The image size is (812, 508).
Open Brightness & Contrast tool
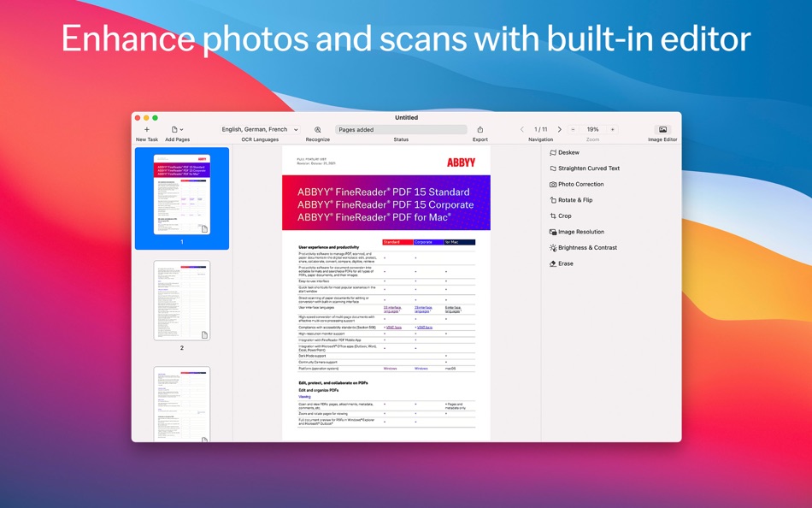pyautogui.click(x=583, y=248)
